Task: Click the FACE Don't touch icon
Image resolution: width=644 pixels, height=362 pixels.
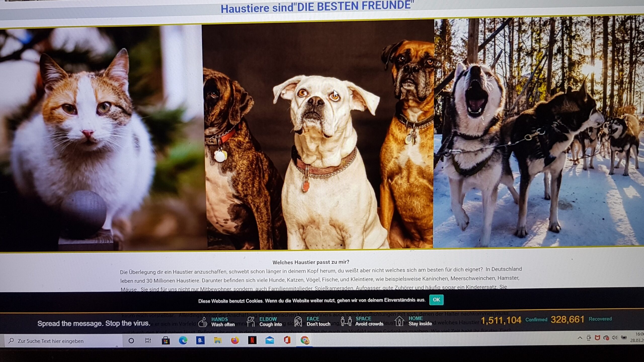Action: (x=298, y=321)
